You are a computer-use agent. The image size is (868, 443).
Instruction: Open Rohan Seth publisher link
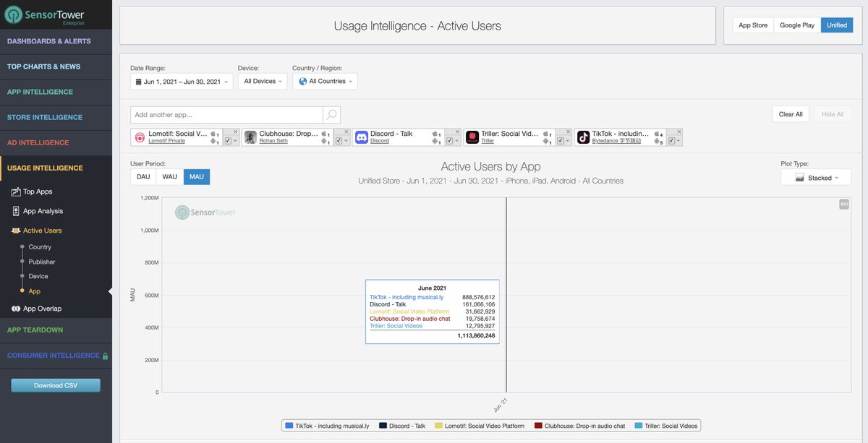point(273,141)
